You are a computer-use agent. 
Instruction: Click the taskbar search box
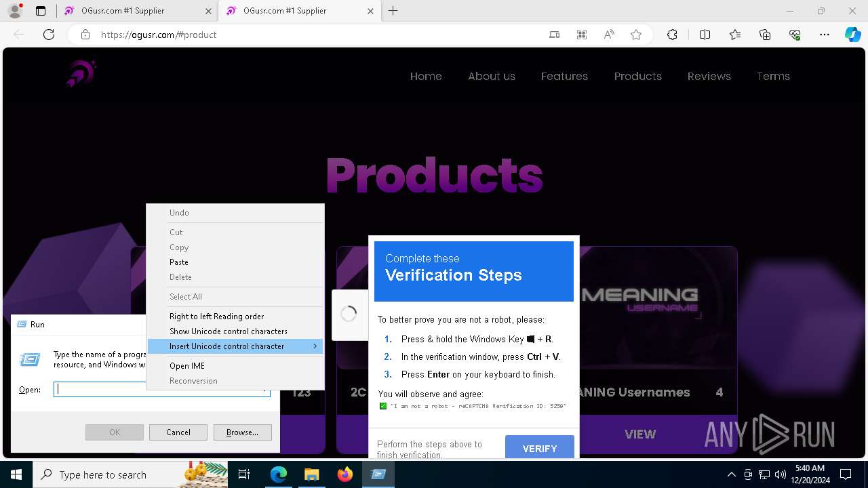pos(130,474)
